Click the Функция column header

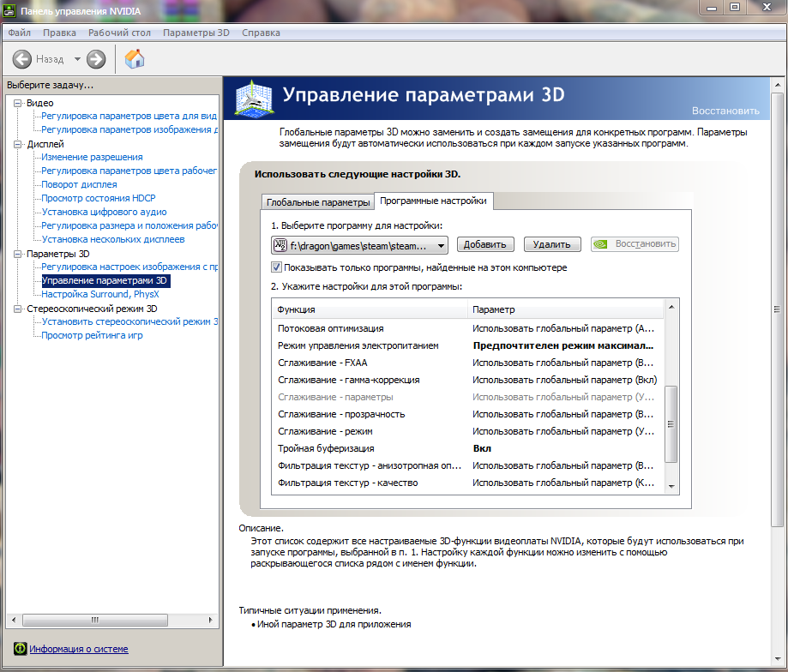click(370, 309)
